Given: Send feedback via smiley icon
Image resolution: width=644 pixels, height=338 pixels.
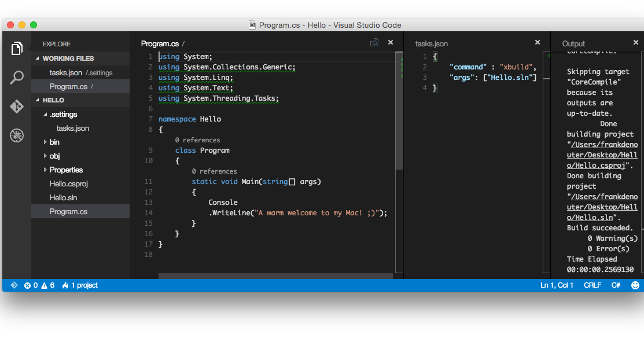Looking at the screenshot, I should click(635, 285).
